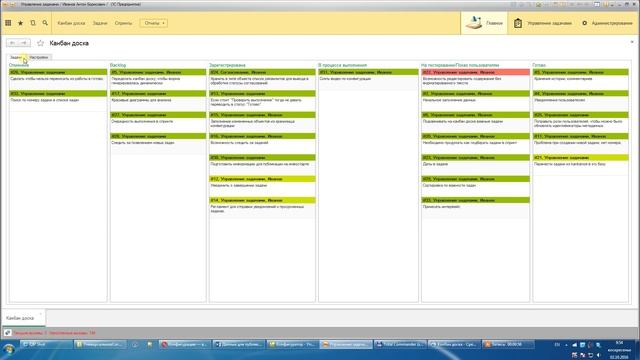The image size is (640, 360).
Task: Open the Главное section
Action: 484,23
